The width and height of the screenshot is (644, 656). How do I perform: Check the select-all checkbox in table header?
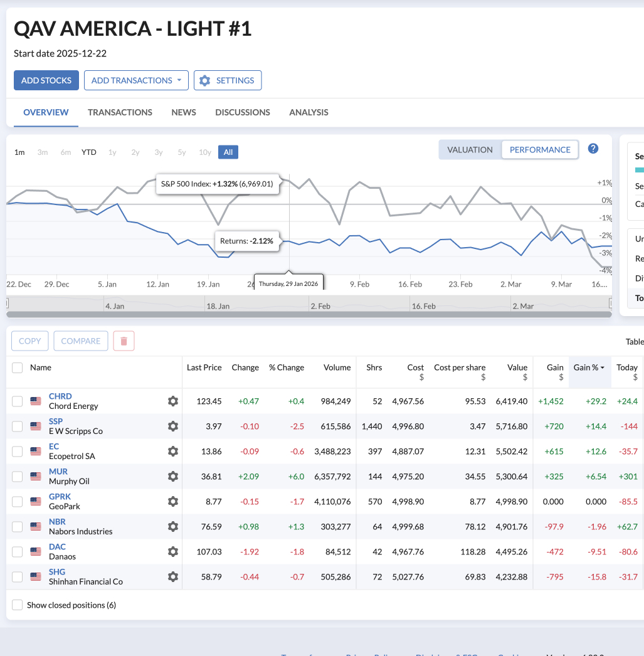click(x=18, y=368)
